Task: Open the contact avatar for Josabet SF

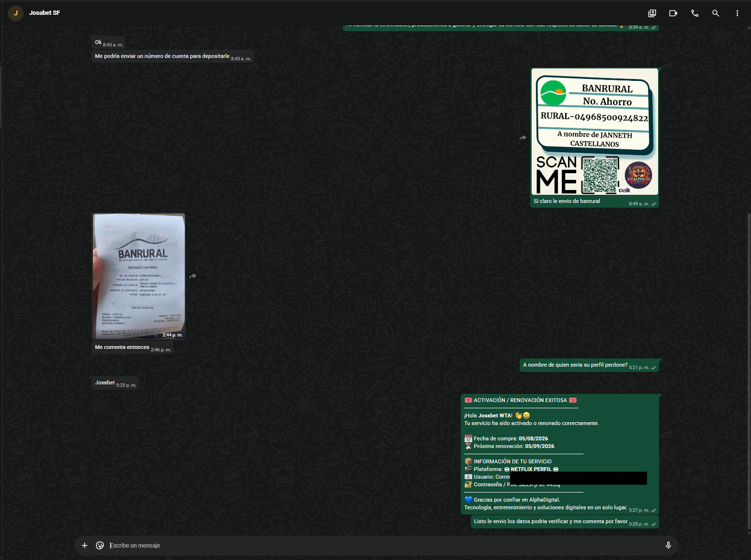Action: point(16,13)
